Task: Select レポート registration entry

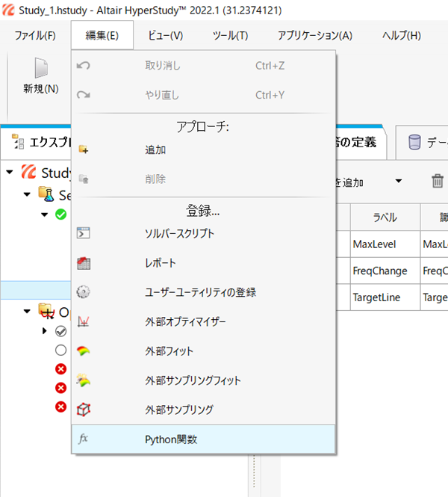Action: (203, 263)
